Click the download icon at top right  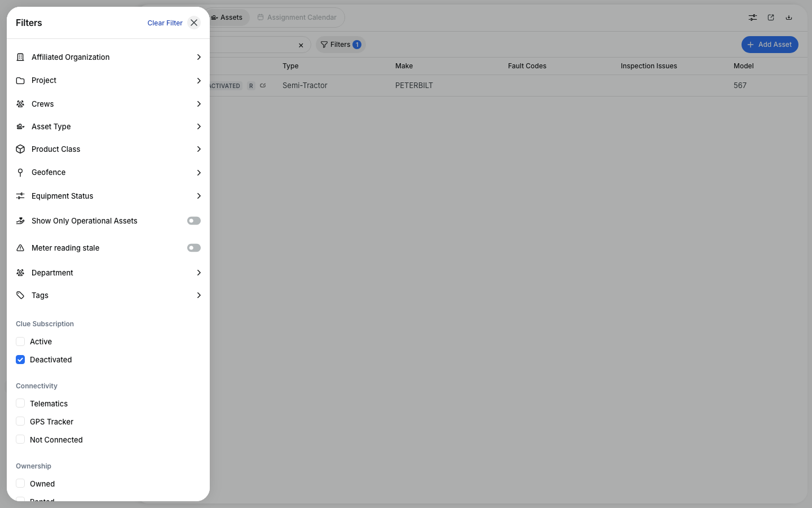[x=789, y=17]
